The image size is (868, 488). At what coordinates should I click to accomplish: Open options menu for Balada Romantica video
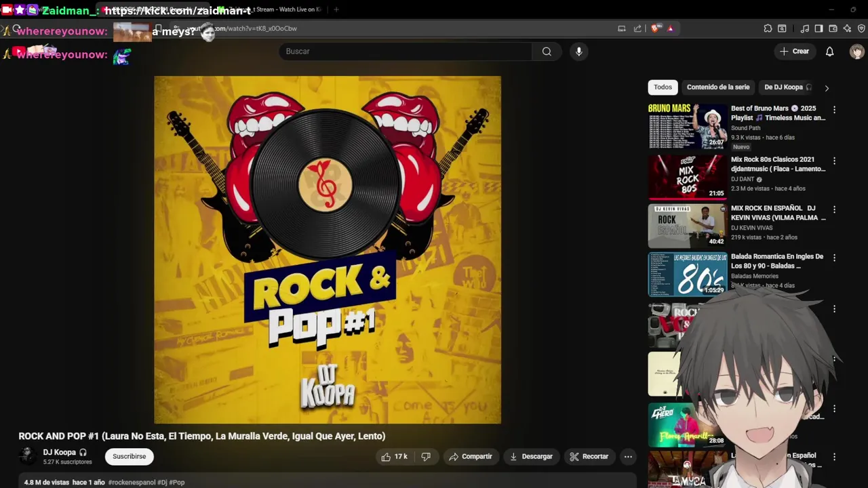click(x=834, y=258)
